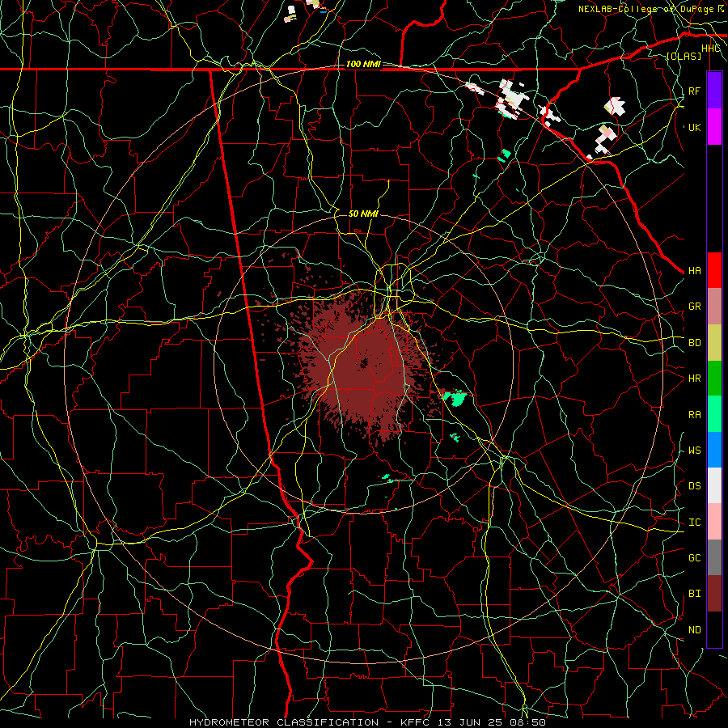The image size is (728, 728).
Task: Click the 'DS' legend label
Action: tap(694, 486)
